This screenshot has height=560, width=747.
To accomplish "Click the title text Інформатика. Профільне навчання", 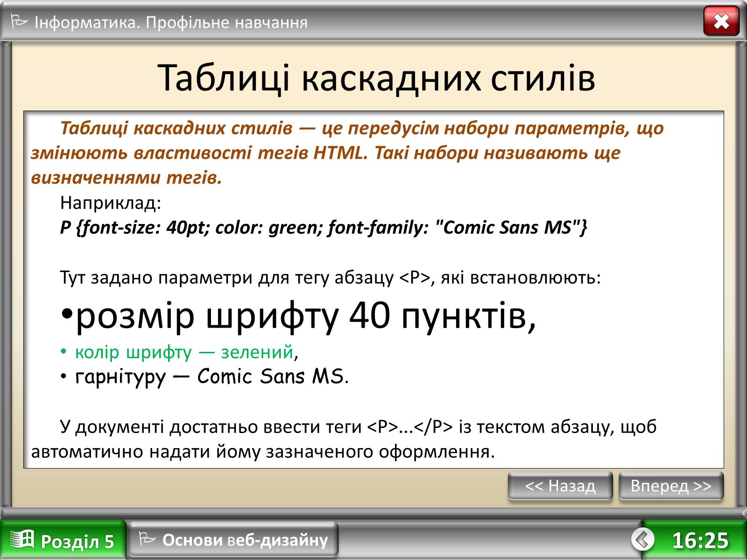I will coord(171,22).
